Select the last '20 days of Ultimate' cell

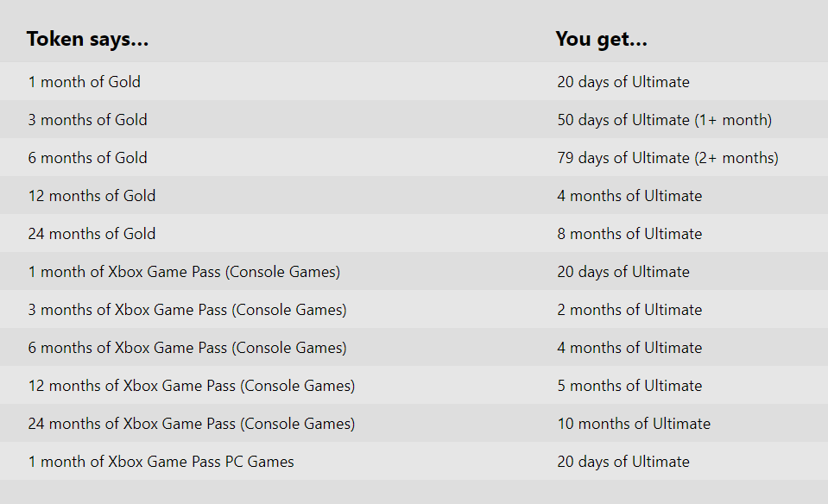(623, 462)
